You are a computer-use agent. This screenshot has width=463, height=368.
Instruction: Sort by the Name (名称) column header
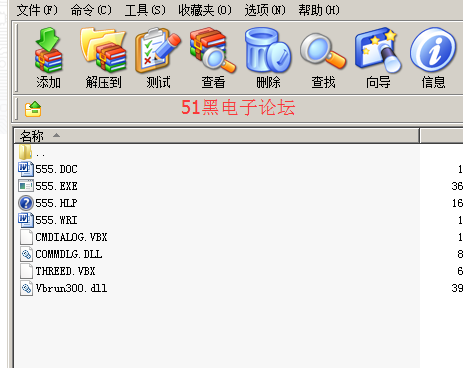tap(216, 136)
